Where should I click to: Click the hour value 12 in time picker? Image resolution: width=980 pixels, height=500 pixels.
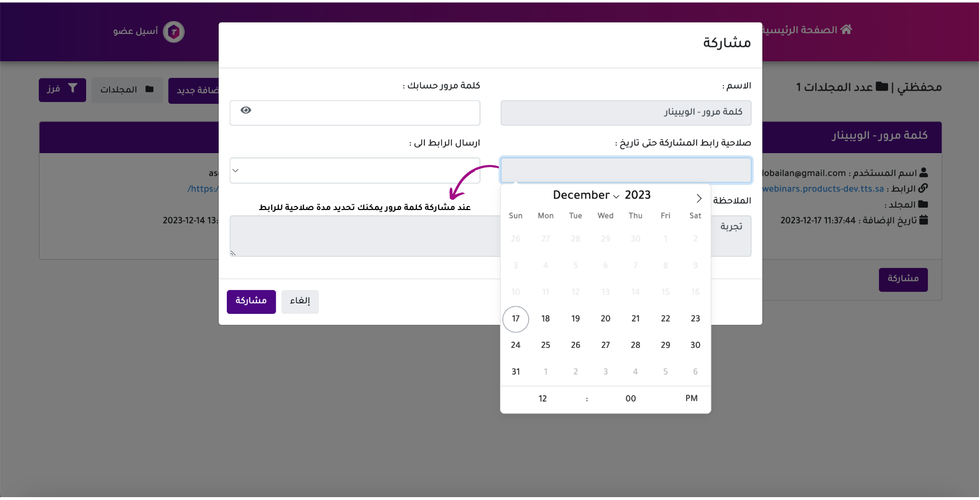542,399
